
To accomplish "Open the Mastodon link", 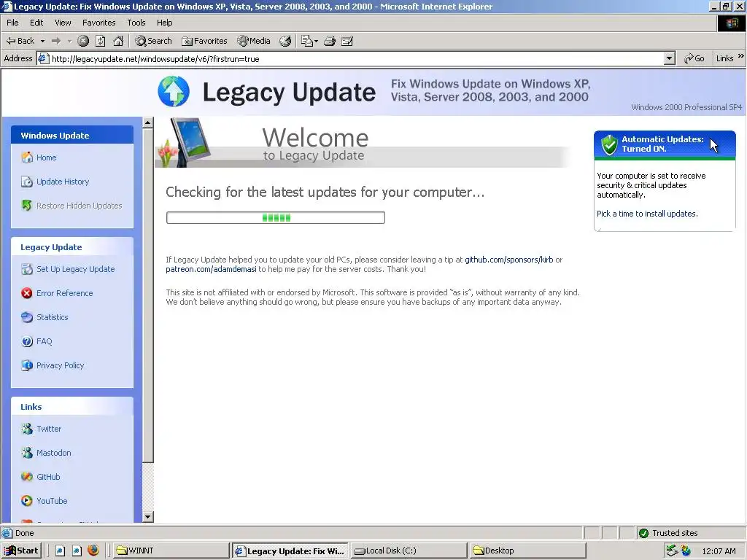I will click(x=54, y=453).
